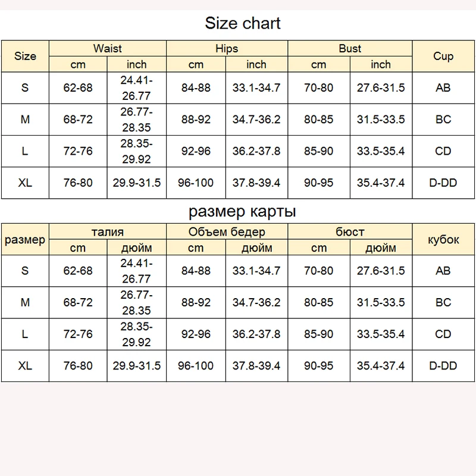Click the first дюйм subheader under талия
476x476 pixels.
tap(136, 248)
